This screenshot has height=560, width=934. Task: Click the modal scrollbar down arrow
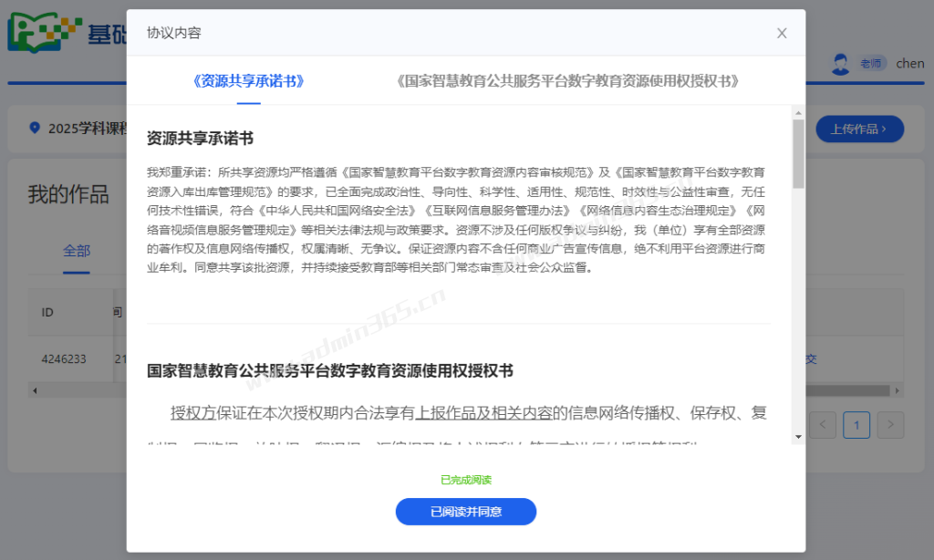(x=798, y=437)
